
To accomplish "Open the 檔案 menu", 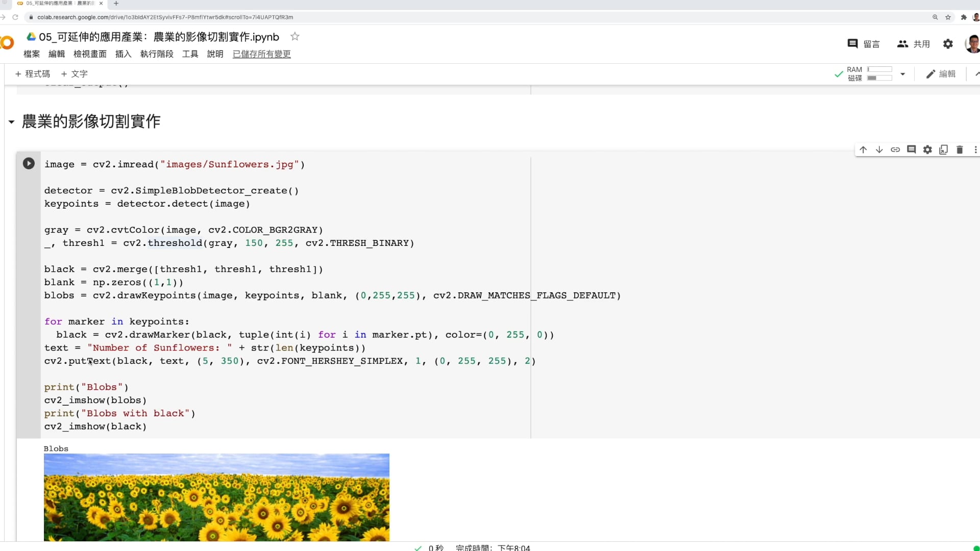I will pyautogui.click(x=32, y=54).
